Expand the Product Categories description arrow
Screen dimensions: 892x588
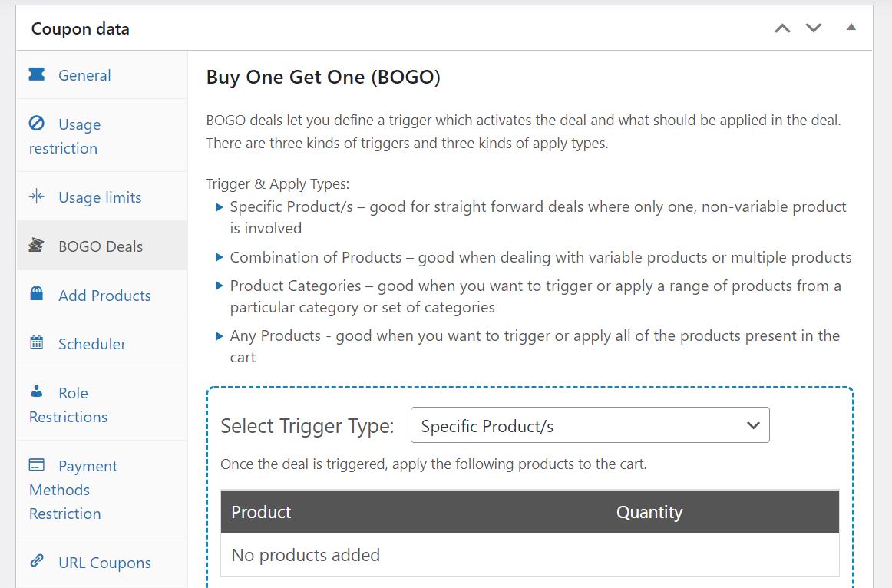tap(219, 286)
